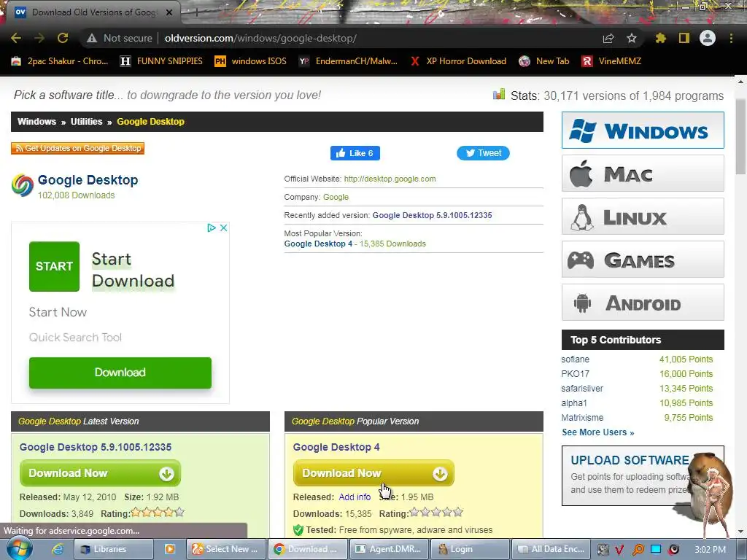Open the XP Horror Download bookmark

click(458, 61)
